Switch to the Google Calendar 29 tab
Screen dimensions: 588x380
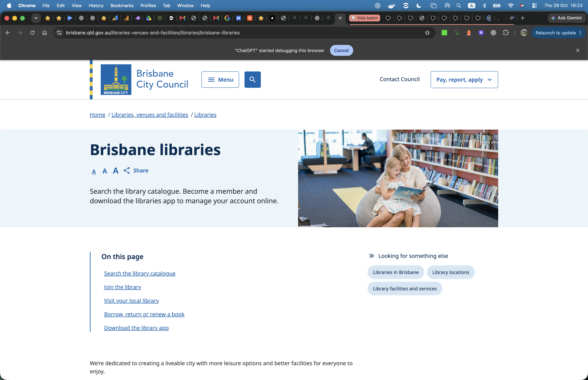click(238, 18)
